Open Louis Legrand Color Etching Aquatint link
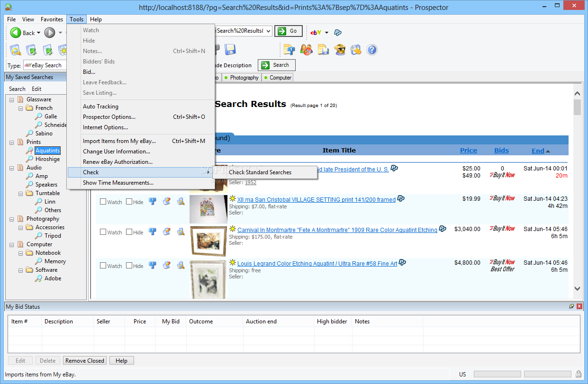 pyautogui.click(x=317, y=264)
